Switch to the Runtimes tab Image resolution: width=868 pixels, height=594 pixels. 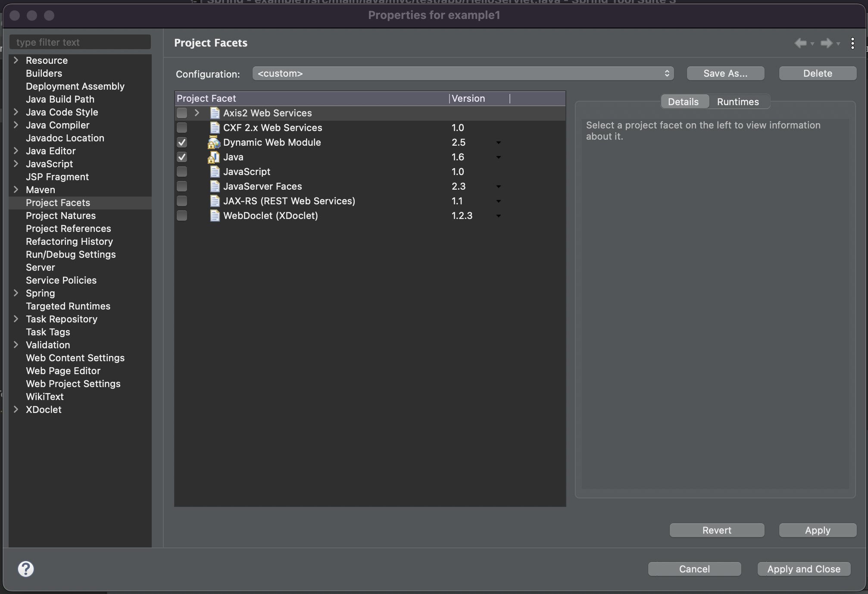737,102
